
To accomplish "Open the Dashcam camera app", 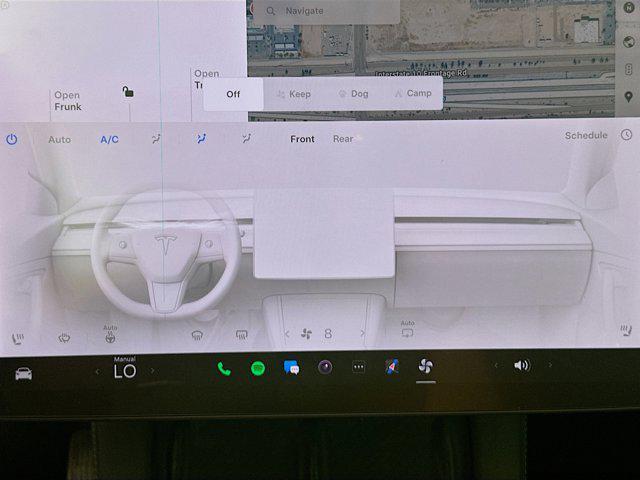I will [325, 367].
